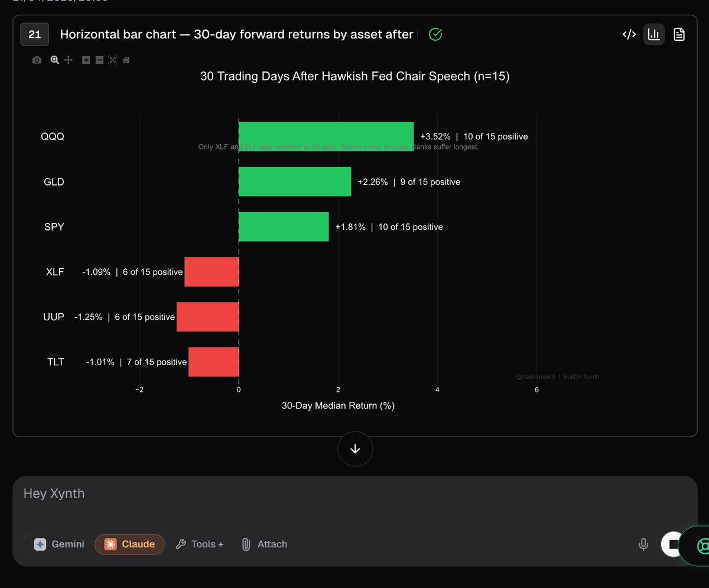This screenshot has width=709, height=588.
Task: Click the '-1.01% | 7 of 15 positive' label
Action: (x=136, y=362)
